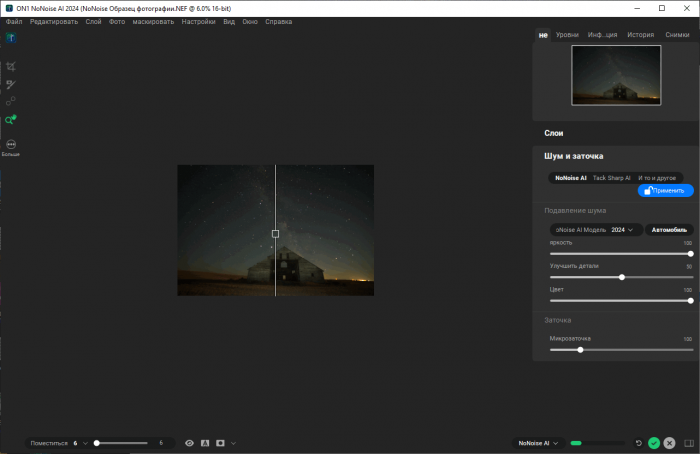Open the NoNoise AI dropdown at bottom
The image size is (700, 454).
536,442
